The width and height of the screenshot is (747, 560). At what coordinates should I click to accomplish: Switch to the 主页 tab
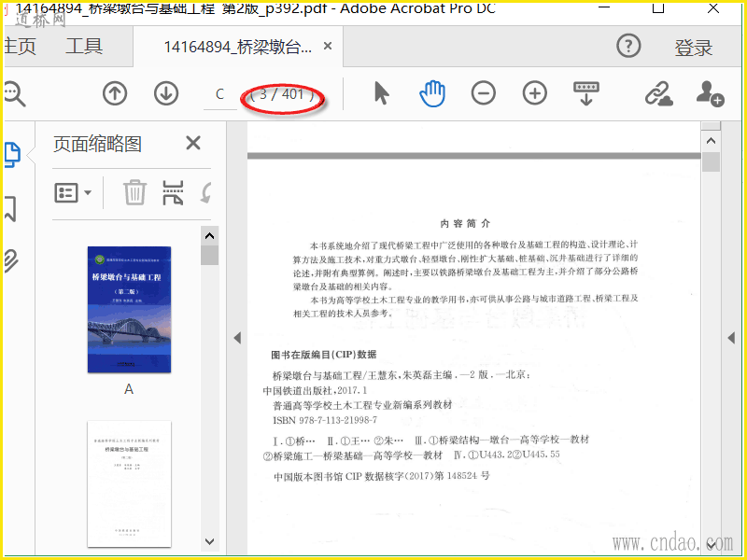(x=20, y=46)
